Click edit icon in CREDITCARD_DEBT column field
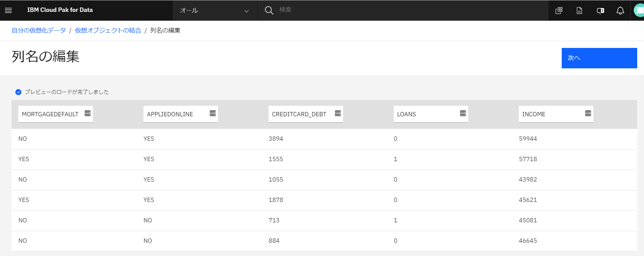The image size is (644, 256). pos(338,113)
